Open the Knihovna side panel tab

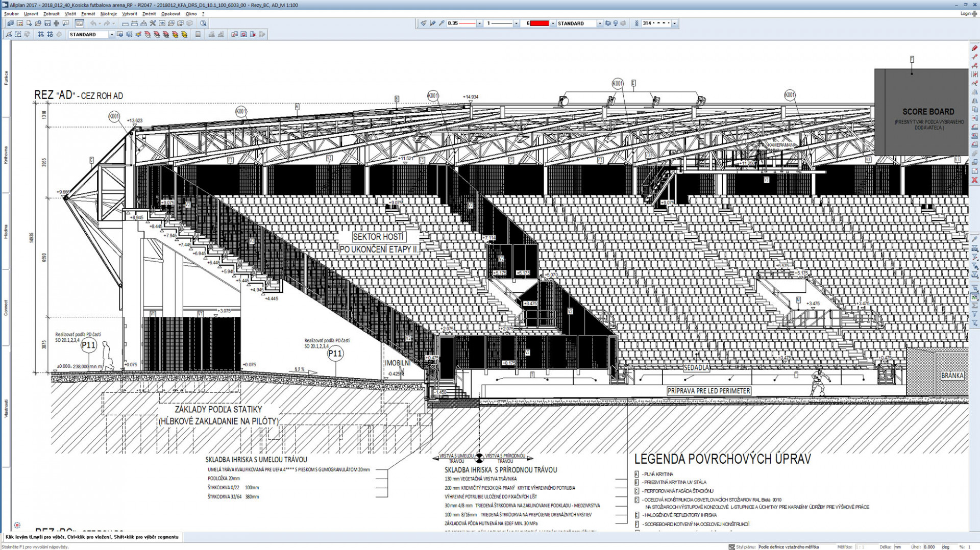(6, 155)
